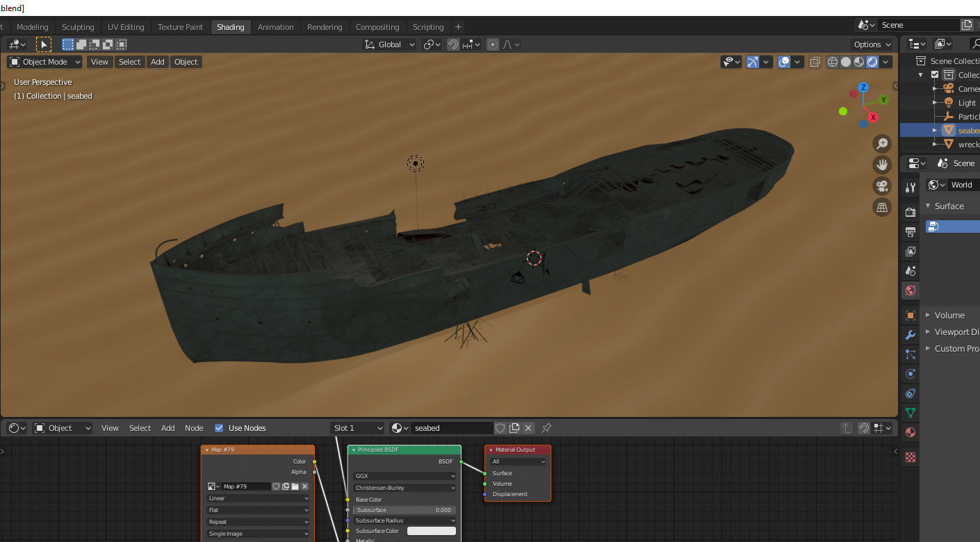The width and height of the screenshot is (980, 542).
Task: Toggle the Collection exclude checkbox in outliner
Action: (935, 75)
